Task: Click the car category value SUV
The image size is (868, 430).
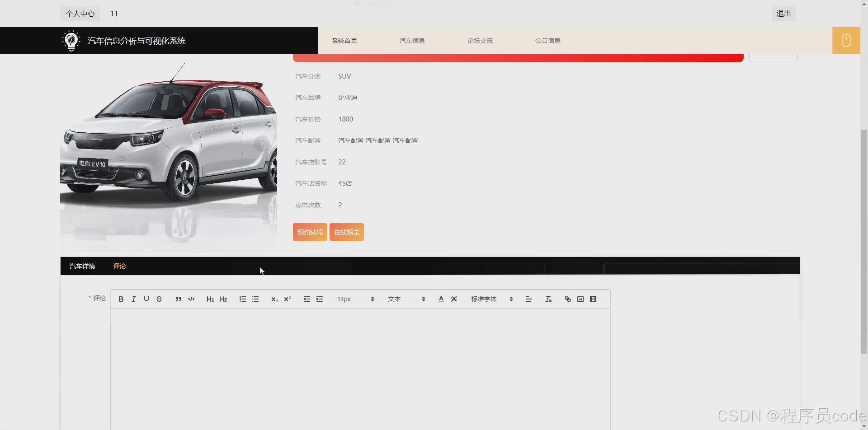Action: 344,76
